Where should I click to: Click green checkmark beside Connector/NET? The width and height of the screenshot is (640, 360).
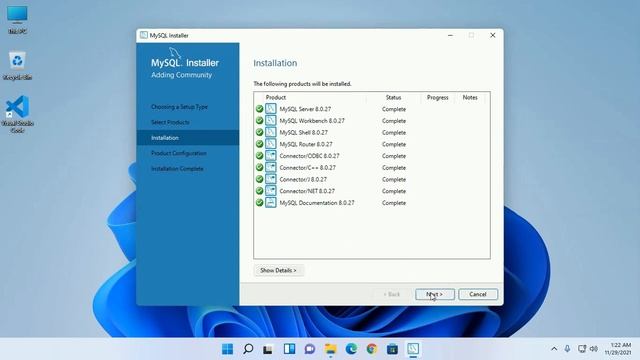(259, 191)
